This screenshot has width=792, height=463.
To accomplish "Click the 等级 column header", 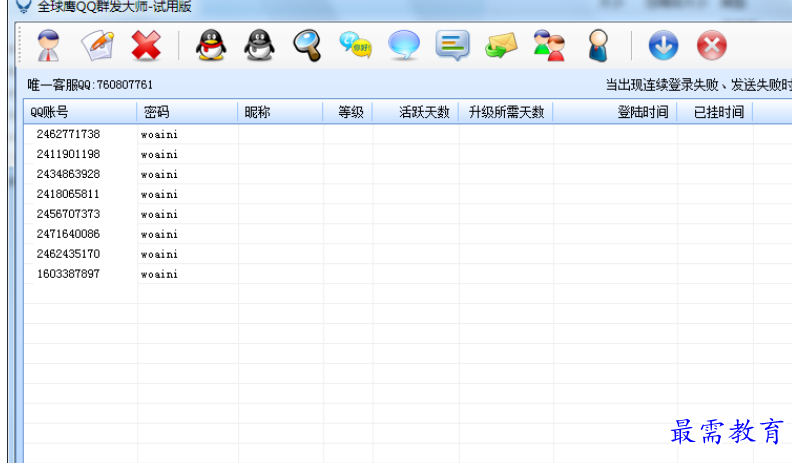I will pyautogui.click(x=348, y=112).
